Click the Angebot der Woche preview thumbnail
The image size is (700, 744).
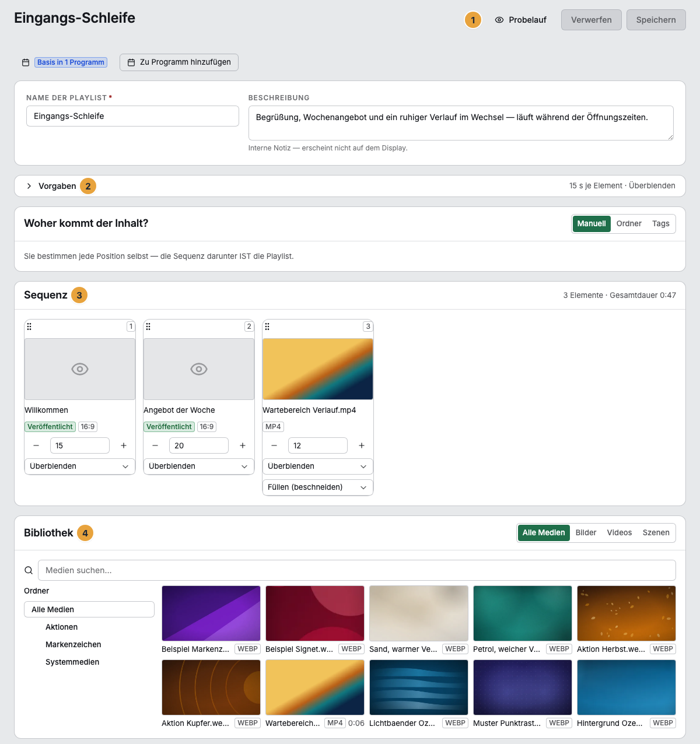pos(199,369)
